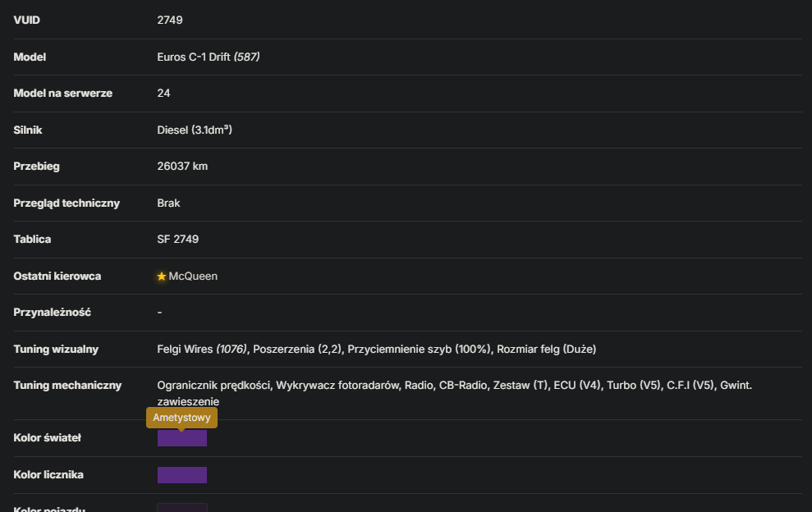Click the Przegląd techniczny label

click(x=67, y=203)
